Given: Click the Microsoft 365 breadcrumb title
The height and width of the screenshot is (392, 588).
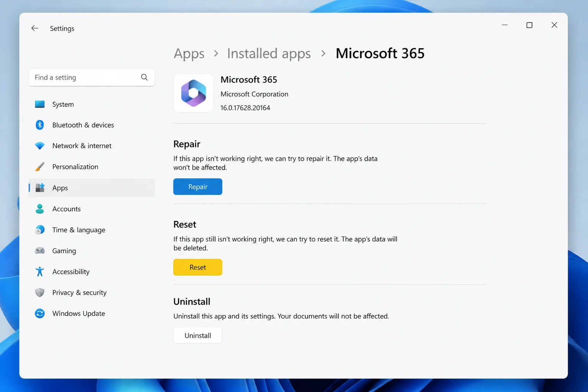Looking at the screenshot, I should click(380, 53).
